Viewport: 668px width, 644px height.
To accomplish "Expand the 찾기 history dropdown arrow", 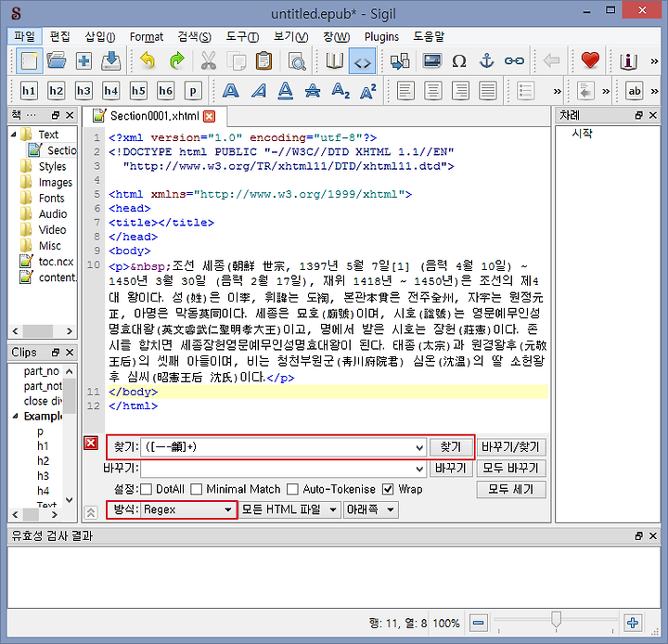I will pos(419,447).
